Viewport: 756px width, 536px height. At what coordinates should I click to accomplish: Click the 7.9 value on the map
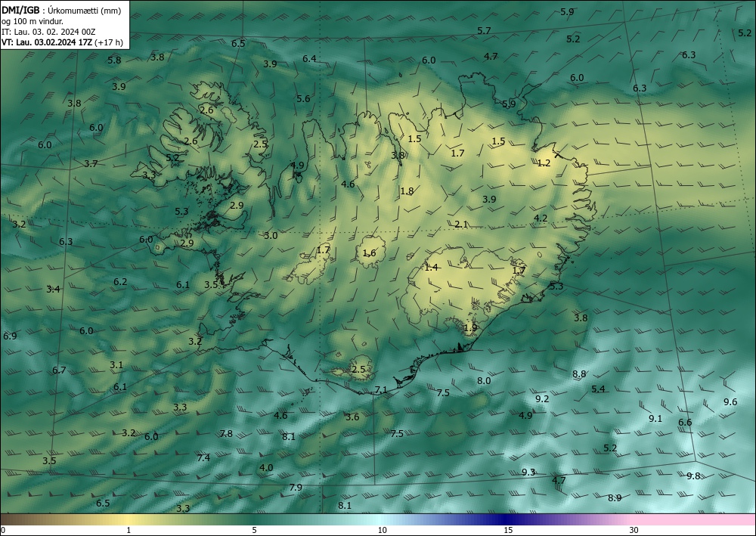[296, 488]
